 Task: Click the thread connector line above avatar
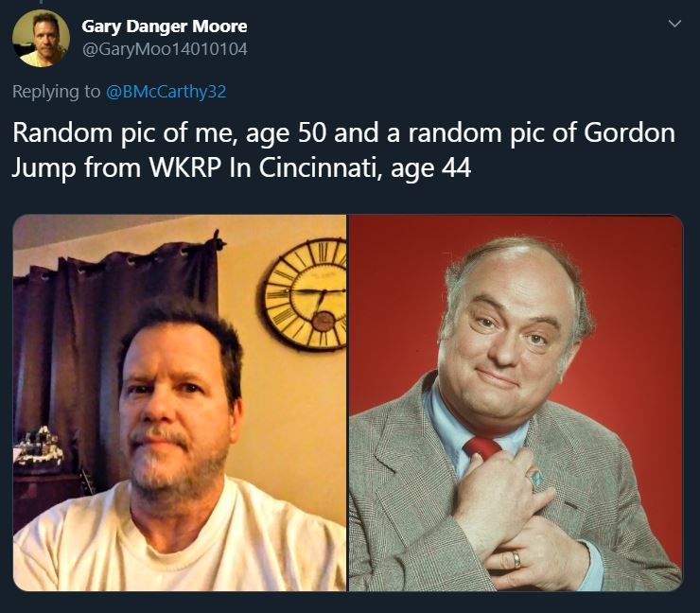tap(41, 2)
